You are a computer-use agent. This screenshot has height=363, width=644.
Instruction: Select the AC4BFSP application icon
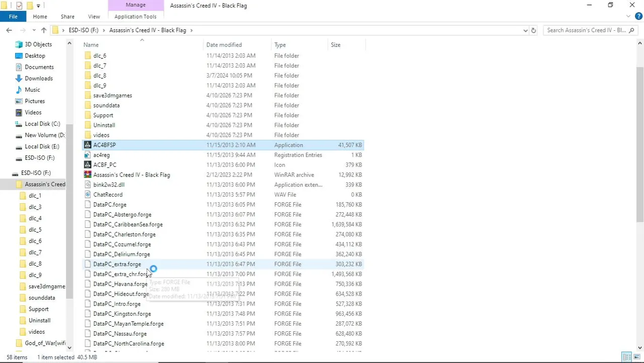coord(88,145)
